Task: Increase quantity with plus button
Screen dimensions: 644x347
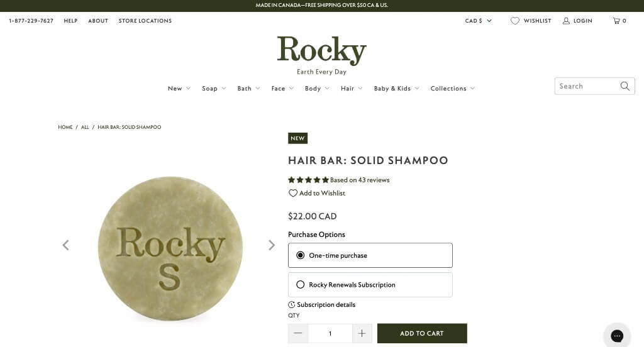Action: [362, 333]
